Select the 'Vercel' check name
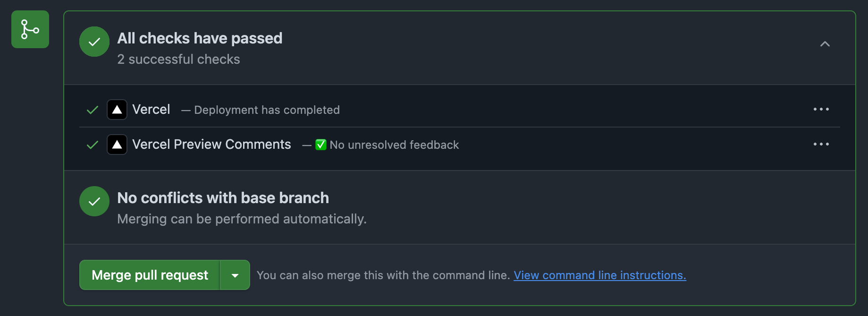Image resolution: width=868 pixels, height=316 pixels. [151, 109]
